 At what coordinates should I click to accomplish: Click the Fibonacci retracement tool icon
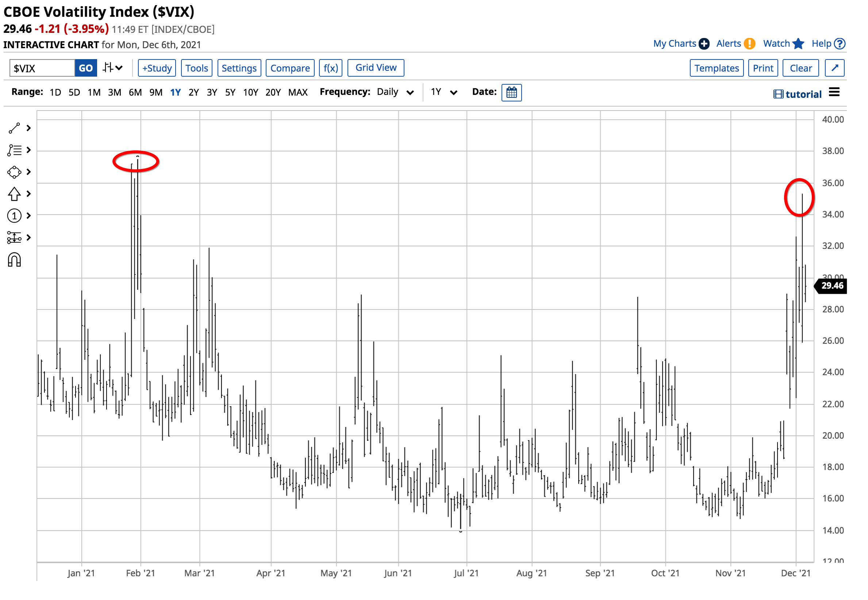(14, 150)
